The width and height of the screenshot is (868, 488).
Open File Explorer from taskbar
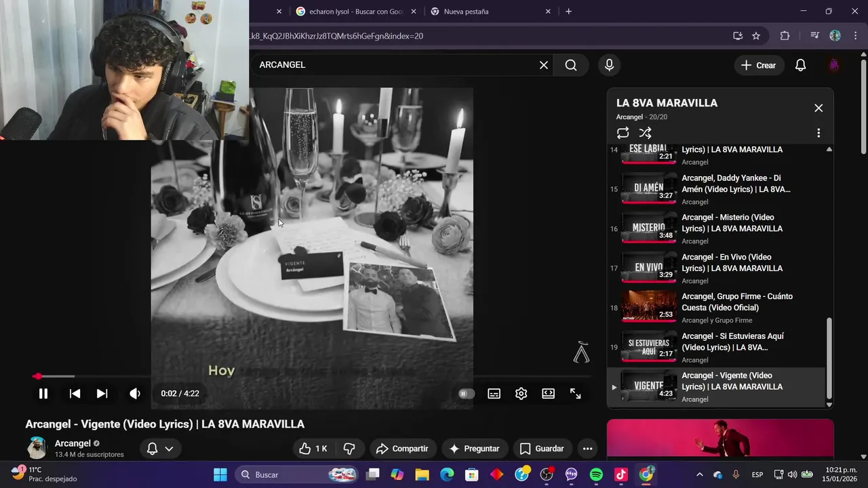coord(422,474)
